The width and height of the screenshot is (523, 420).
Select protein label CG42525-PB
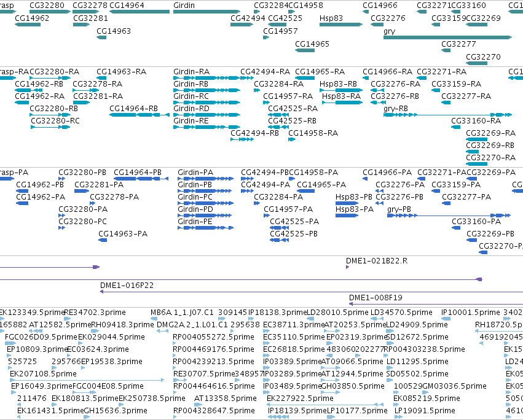[294, 234]
